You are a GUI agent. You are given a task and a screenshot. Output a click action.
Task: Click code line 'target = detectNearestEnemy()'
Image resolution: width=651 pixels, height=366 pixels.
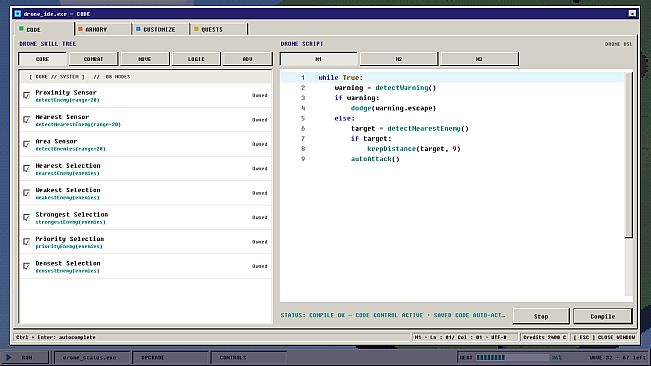point(410,128)
